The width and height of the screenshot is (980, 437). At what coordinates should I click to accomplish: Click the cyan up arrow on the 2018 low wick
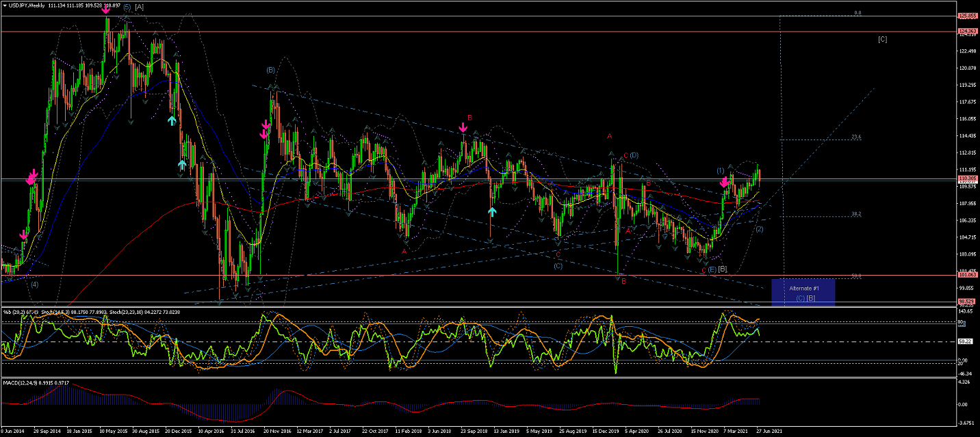point(491,211)
